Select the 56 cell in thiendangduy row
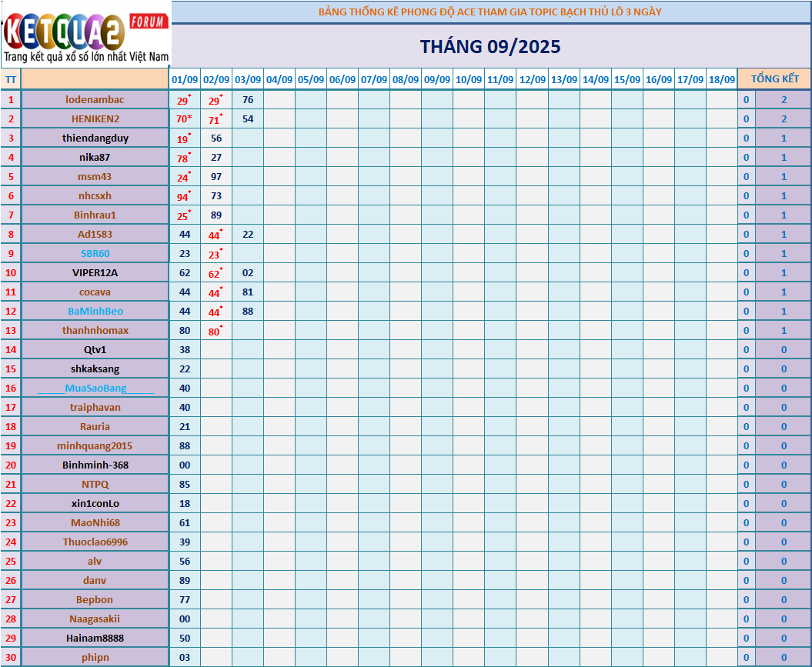The width and height of the screenshot is (812, 667). click(216, 138)
